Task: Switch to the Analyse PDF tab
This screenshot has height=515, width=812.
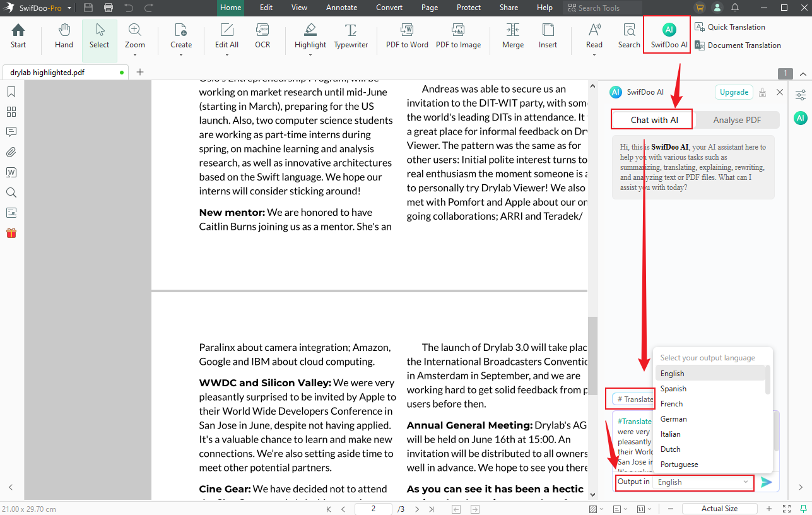Action: tap(736, 119)
